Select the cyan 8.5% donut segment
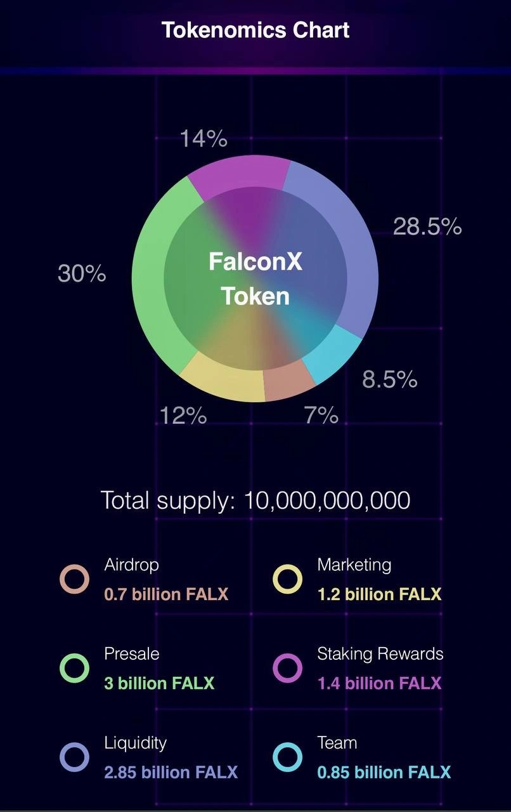The width and height of the screenshot is (511, 812). click(x=332, y=354)
